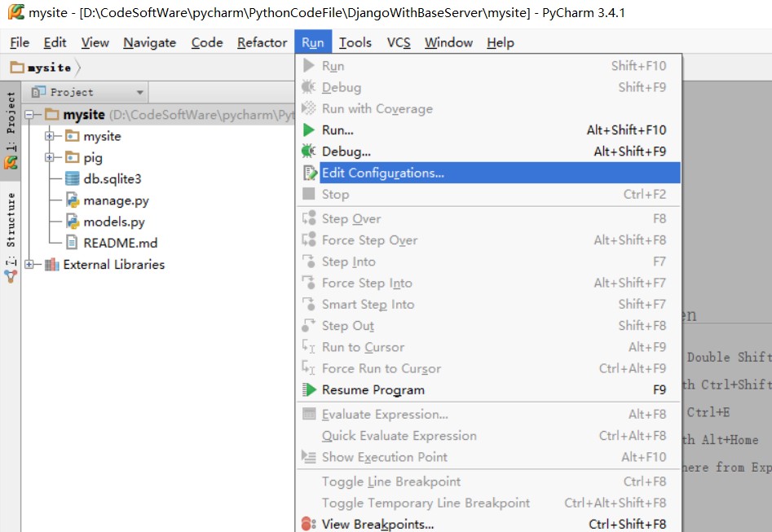Click the Run to Cursor icon
This screenshot has height=532, width=772.
click(x=309, y=346)
